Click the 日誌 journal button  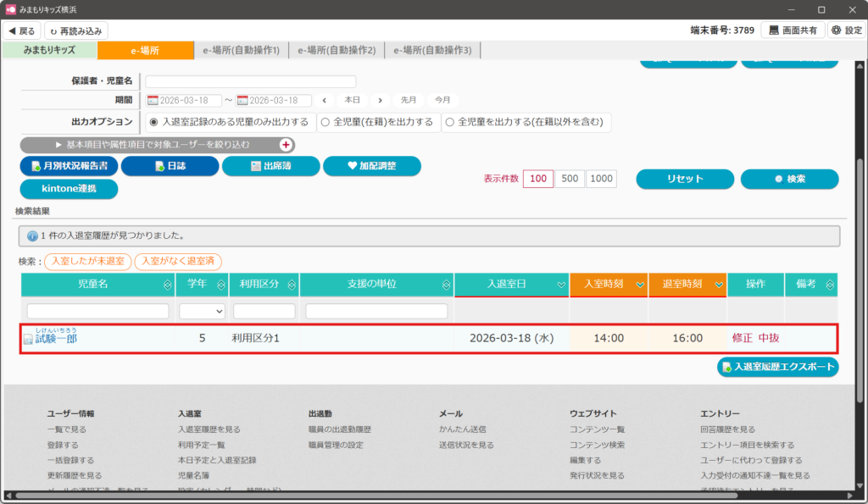(170, 166)
